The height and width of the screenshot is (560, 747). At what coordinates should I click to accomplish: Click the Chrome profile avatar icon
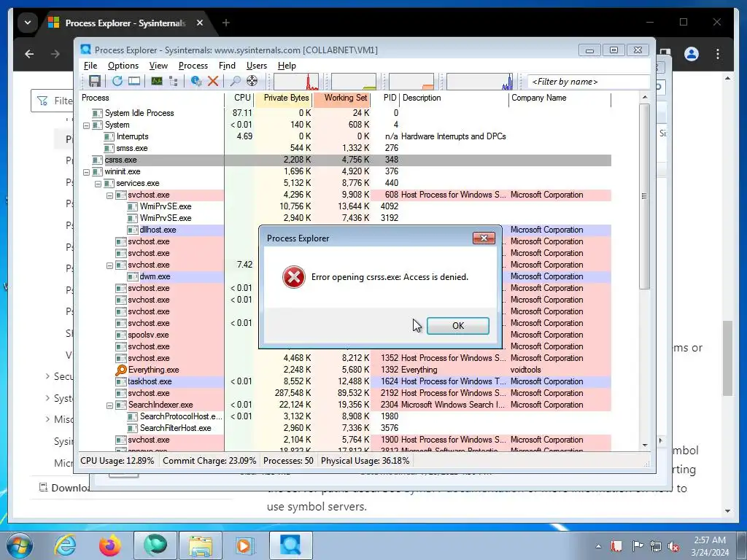click(692, 54)
